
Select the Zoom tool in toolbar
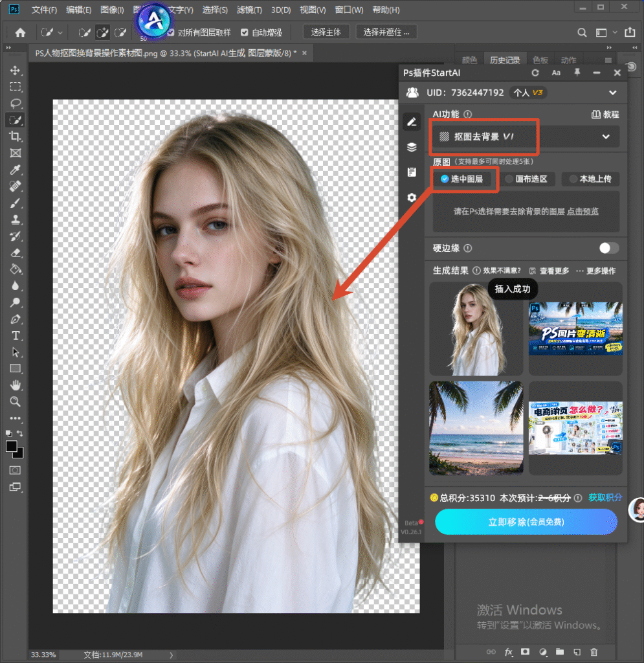point(16,401)
